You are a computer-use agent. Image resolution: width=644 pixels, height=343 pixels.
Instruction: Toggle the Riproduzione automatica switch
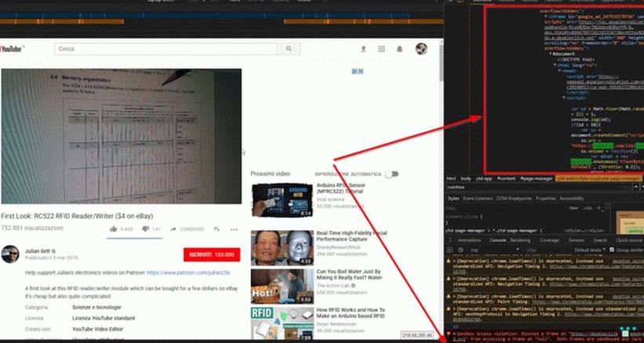[x=392, y=174]
